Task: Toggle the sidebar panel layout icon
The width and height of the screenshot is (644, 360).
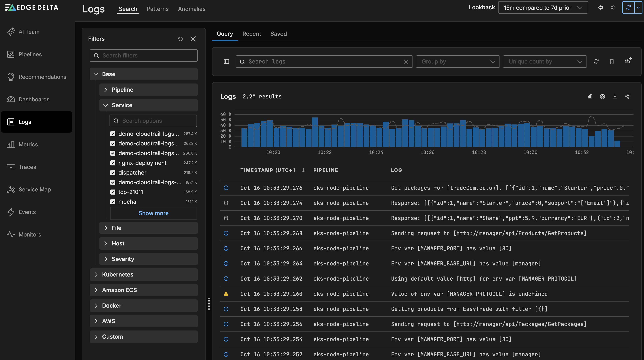Action: coord(226,62)
